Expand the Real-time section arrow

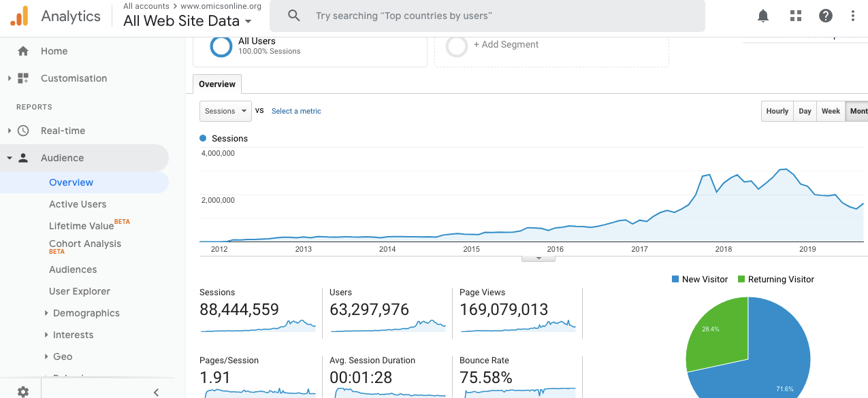(10, 131)
